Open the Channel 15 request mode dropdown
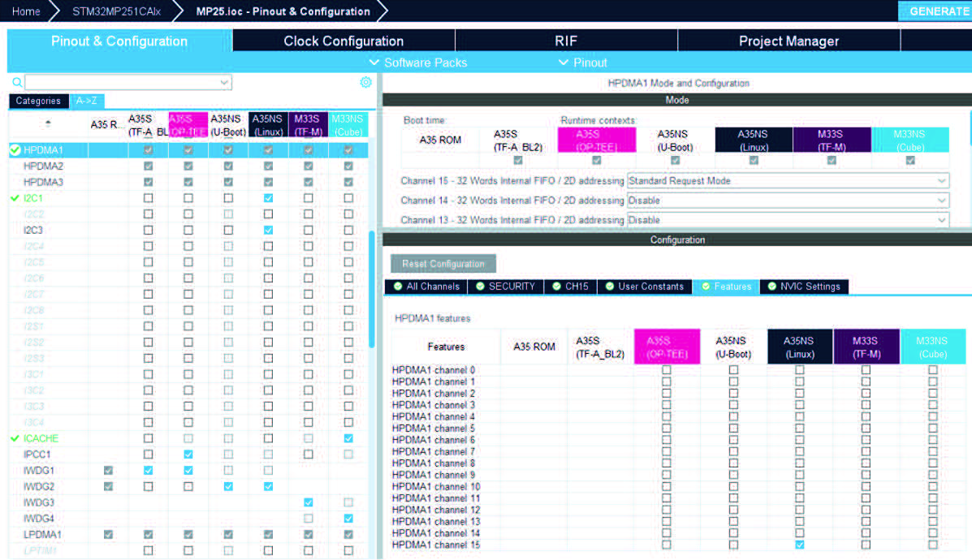 (x=788, y=181)
